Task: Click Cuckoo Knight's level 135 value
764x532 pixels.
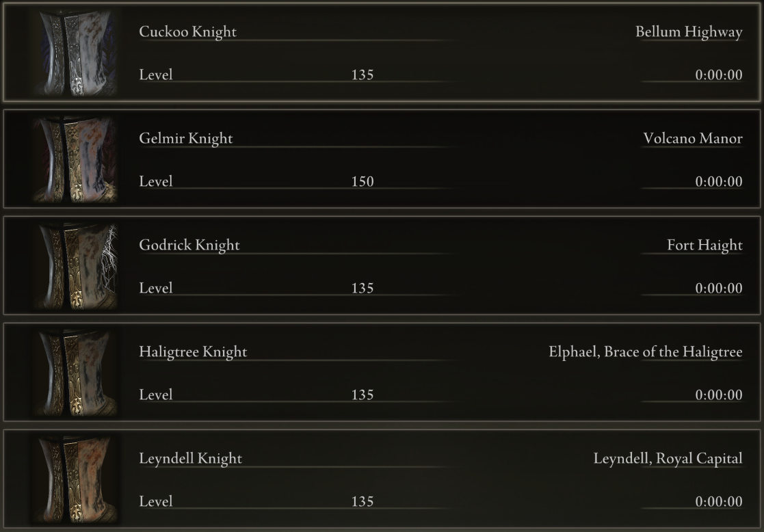Action: [x=363, y=75]
